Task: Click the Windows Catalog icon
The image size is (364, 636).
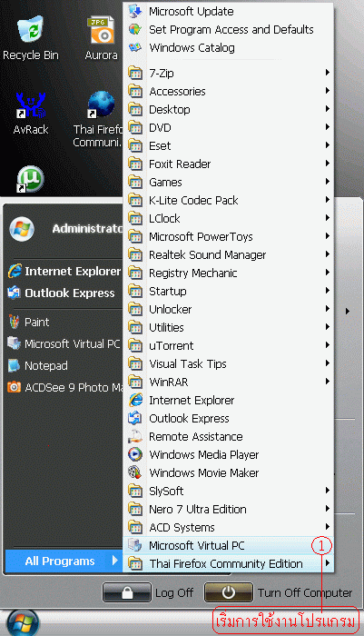Action: (x=135, y=47)
